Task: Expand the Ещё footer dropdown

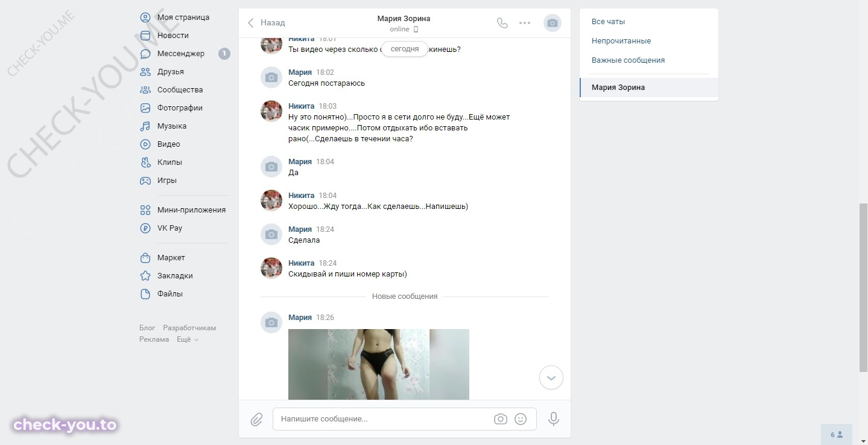Action: pos(188,339)
